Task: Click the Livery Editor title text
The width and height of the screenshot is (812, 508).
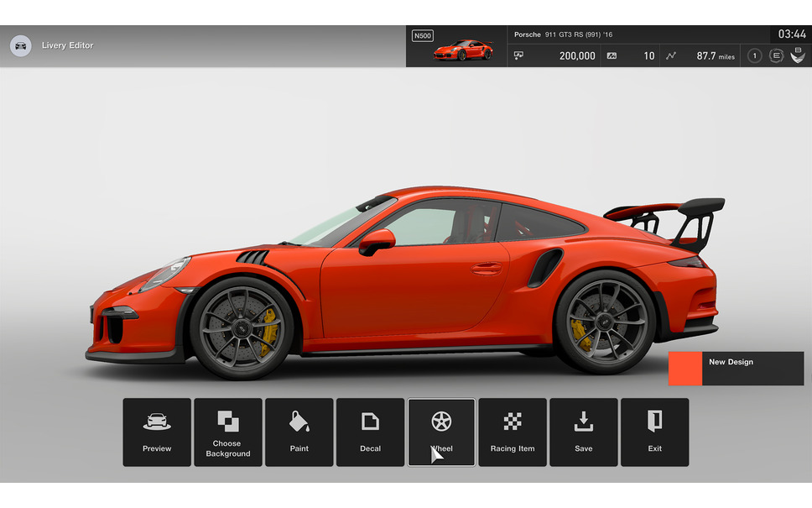Action: point(68,45)
